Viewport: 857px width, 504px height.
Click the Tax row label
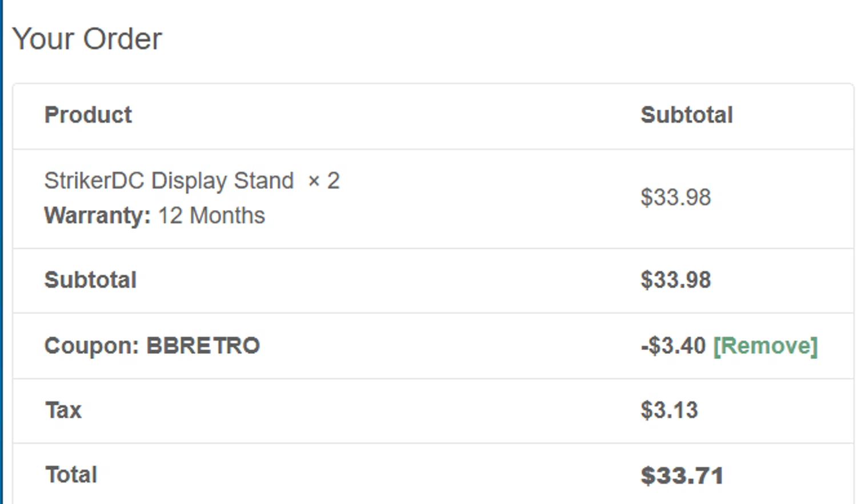[x=63, y=410]
